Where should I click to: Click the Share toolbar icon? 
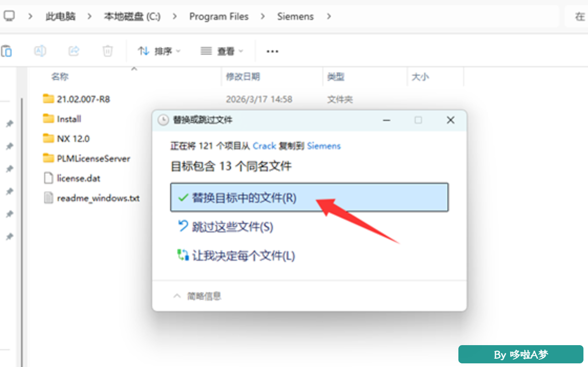coord(74,51)
